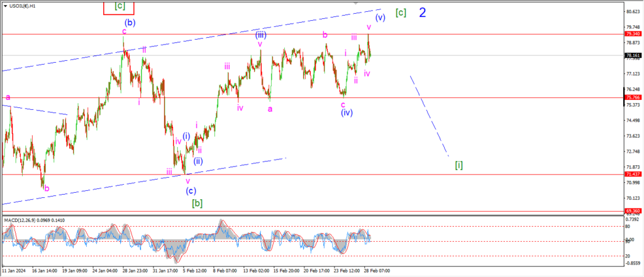Click the blue (v) wave label
Screen dimensions: 644x277
pyautogui.click(x=380, y=18)
